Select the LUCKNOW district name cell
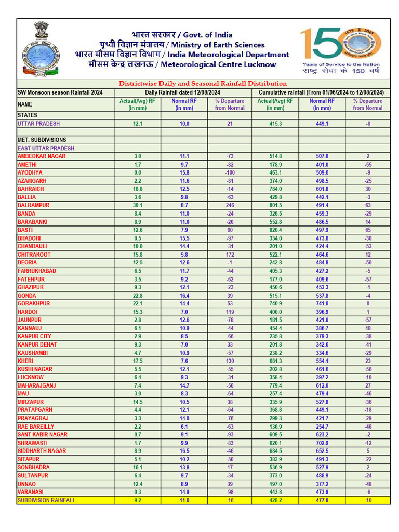The height and width of the screenshot is (532, 399). click(31, 377)
